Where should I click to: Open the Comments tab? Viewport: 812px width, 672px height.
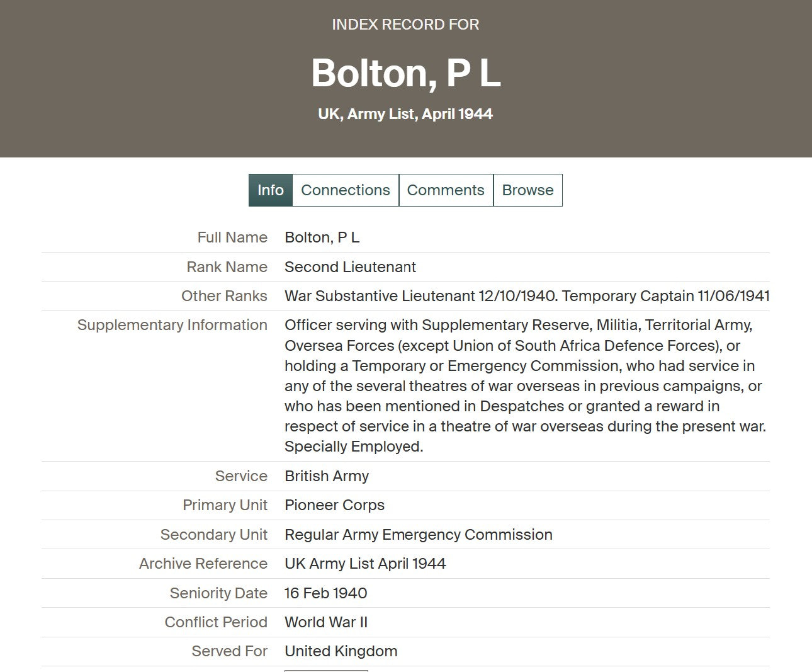pos(446,190)
